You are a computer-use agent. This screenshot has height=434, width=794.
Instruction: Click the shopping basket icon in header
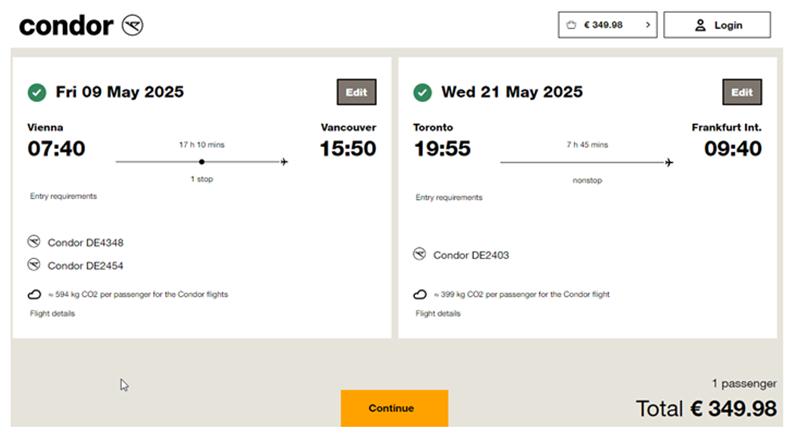coord(571,25)
